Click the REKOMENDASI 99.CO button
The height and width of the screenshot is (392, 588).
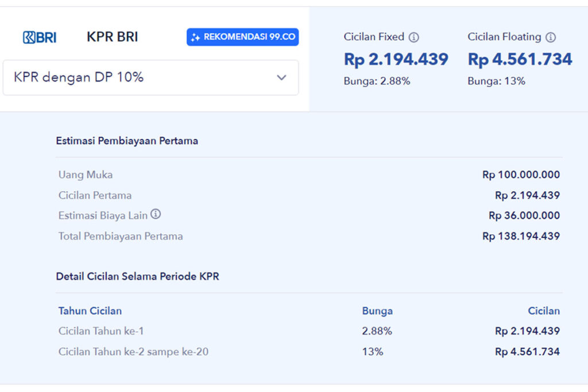(242, 36)
